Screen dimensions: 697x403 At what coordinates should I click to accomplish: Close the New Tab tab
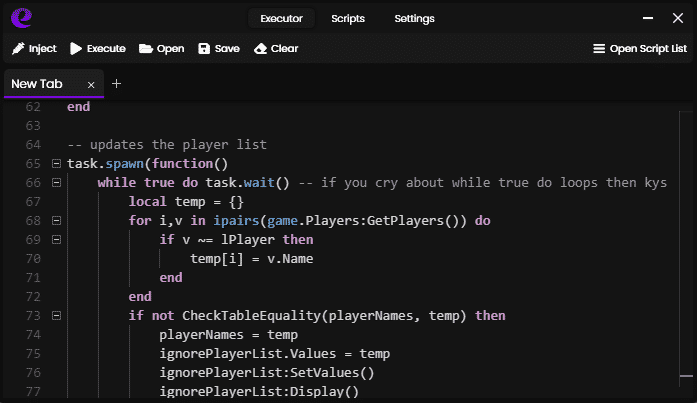tap(91, 85)
